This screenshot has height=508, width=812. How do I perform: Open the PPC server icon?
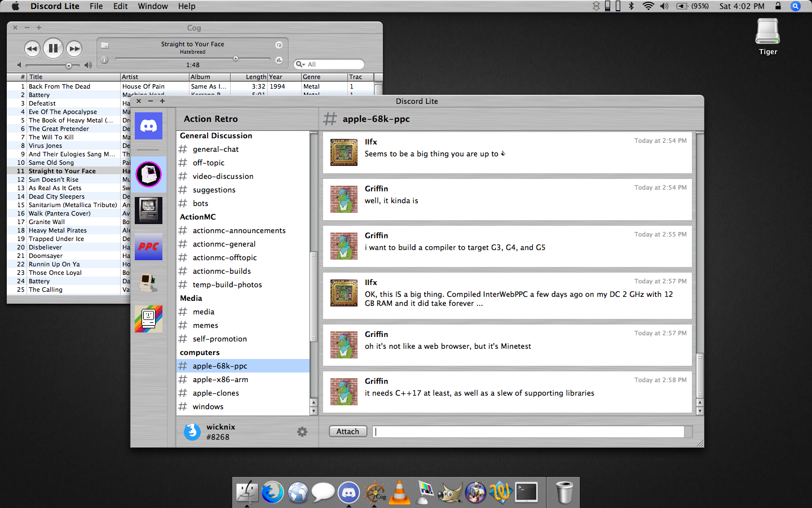click(x=148, y=247)
